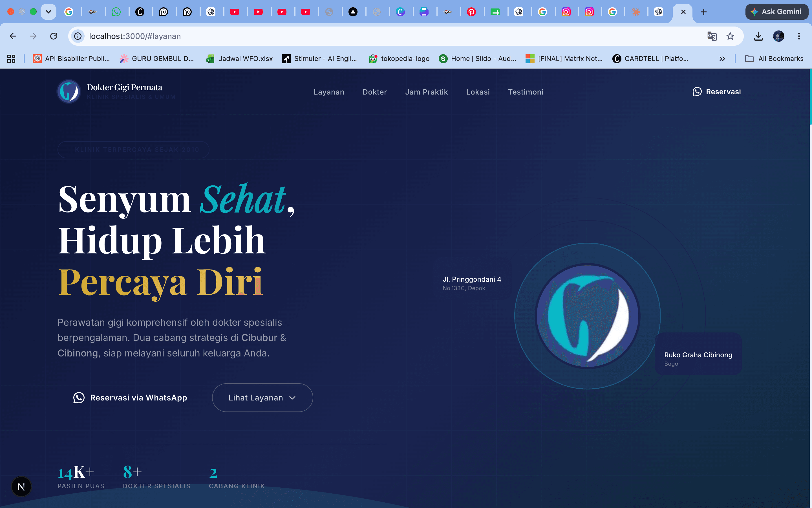Screen dimensions: 812x508
Task: Switch to the Pinterest tab
Action: 471,12
